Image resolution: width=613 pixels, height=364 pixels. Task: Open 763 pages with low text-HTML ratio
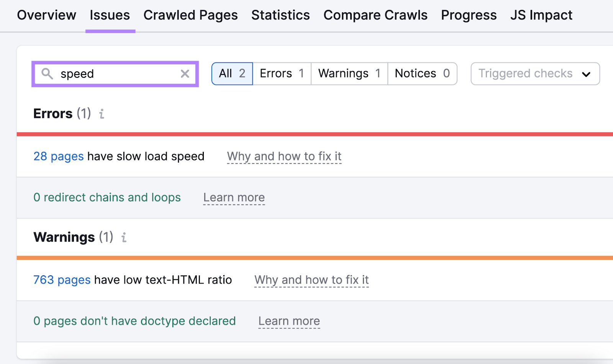[x=61, y=280]
